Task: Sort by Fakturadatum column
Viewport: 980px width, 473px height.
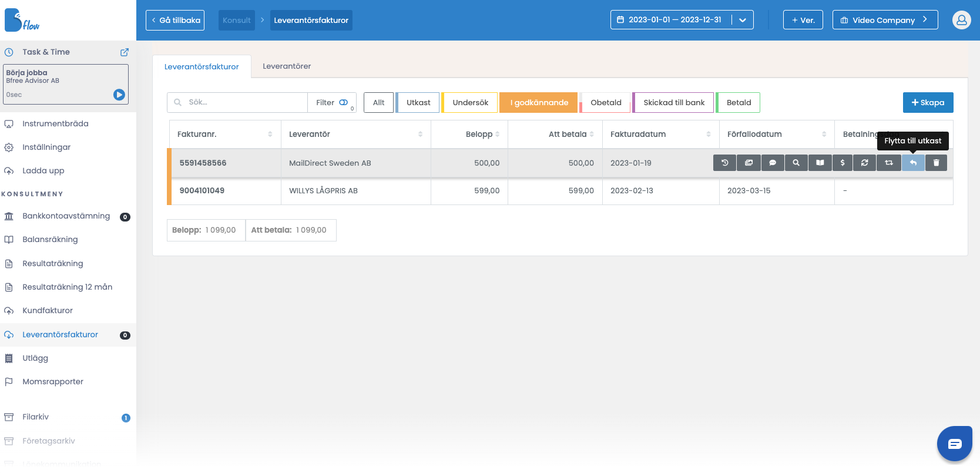Action: point(709,135)
